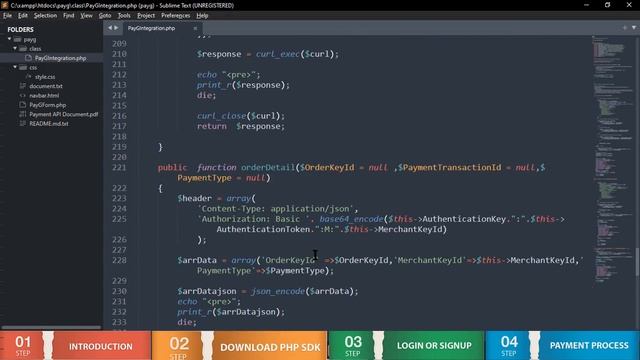The height and width of the screenshot is (360, 640).
Task: Select the 01 Introduction step banner
Action: pyautogui.click(x=76, y=345)
